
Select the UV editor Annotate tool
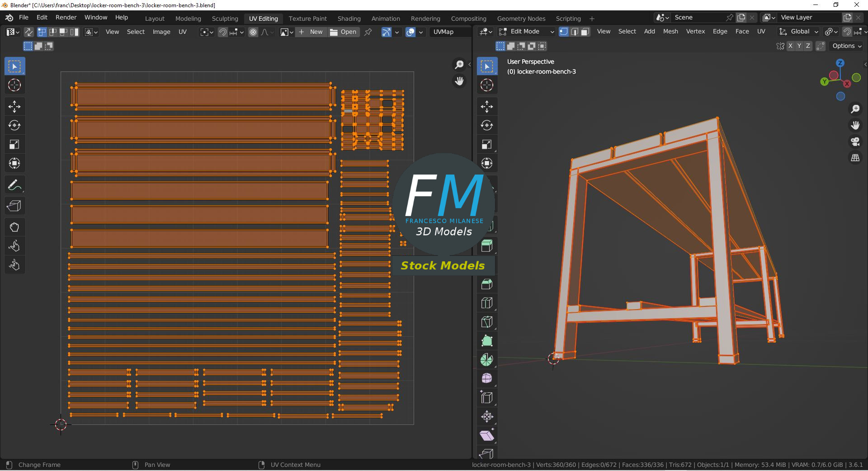pyautogui.click(x=14, y=185)
